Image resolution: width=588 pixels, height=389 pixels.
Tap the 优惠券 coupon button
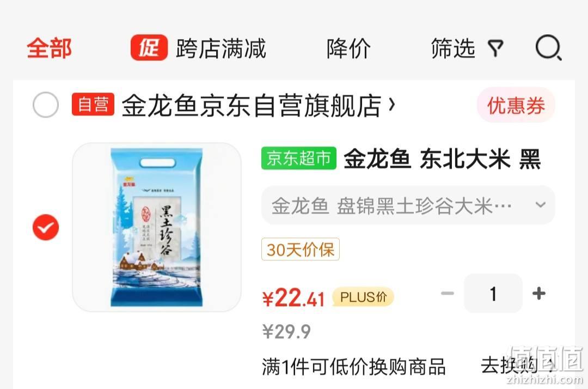516,105
